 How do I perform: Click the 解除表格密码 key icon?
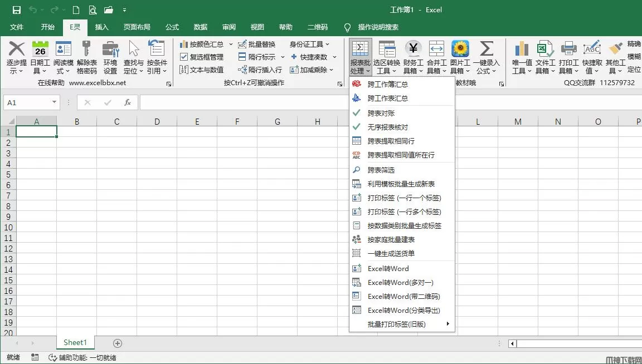click(x=86, y=49)
